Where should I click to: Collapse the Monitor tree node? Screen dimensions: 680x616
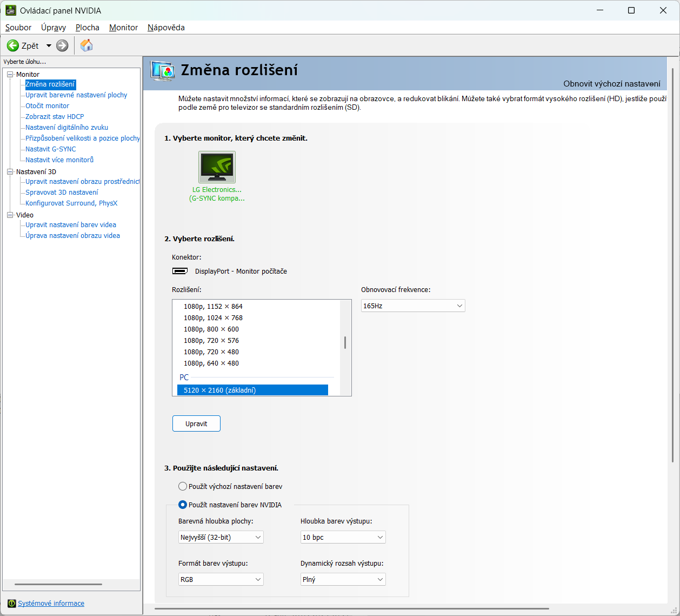10,74
